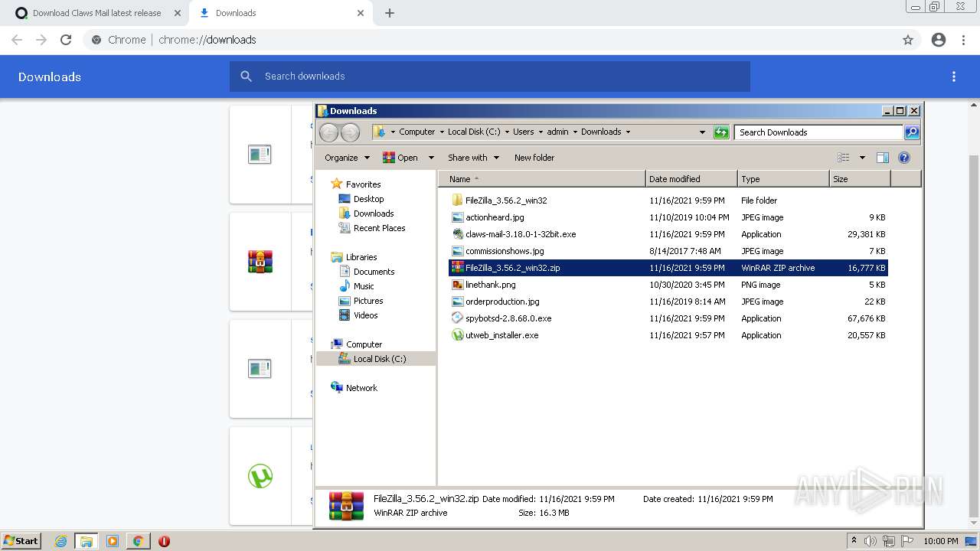Image resolution: width=980 pixels, height=551 pixels.
Task: Change view using the views icon
Action: coord(844,158)
